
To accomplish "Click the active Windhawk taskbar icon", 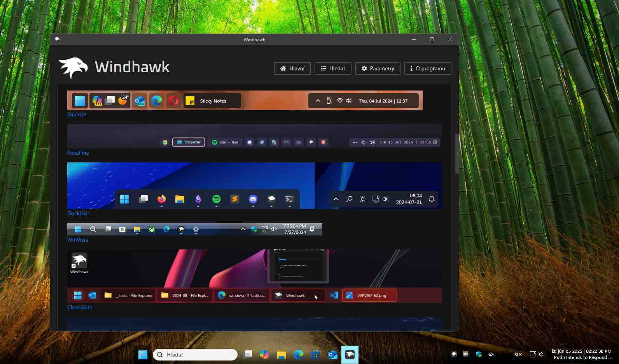I will click(x=350, y=355).
